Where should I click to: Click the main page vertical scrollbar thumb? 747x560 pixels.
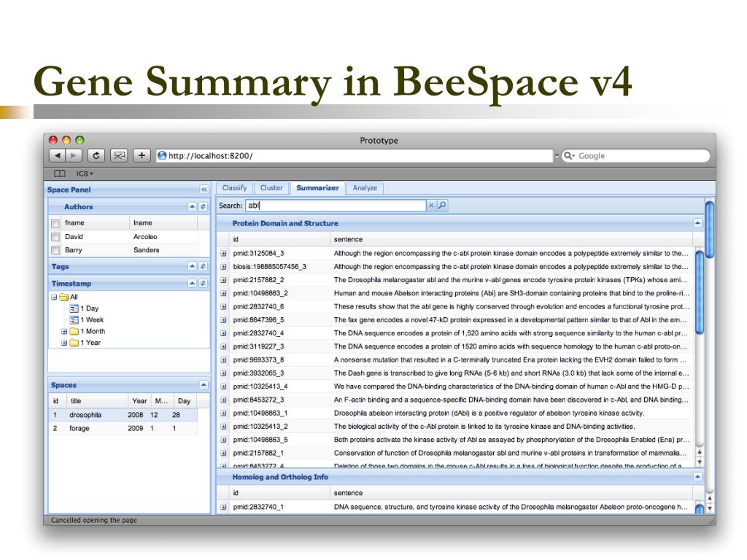710,230
